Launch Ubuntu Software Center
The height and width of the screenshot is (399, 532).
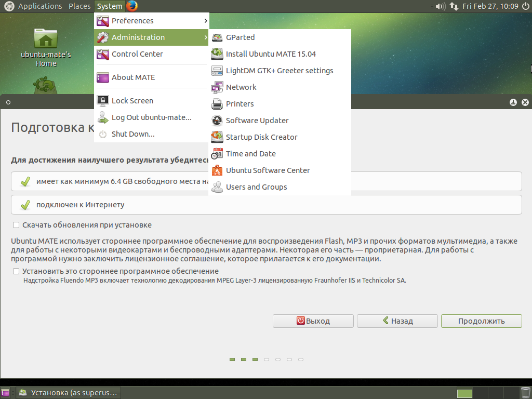[x=268, y=170]
